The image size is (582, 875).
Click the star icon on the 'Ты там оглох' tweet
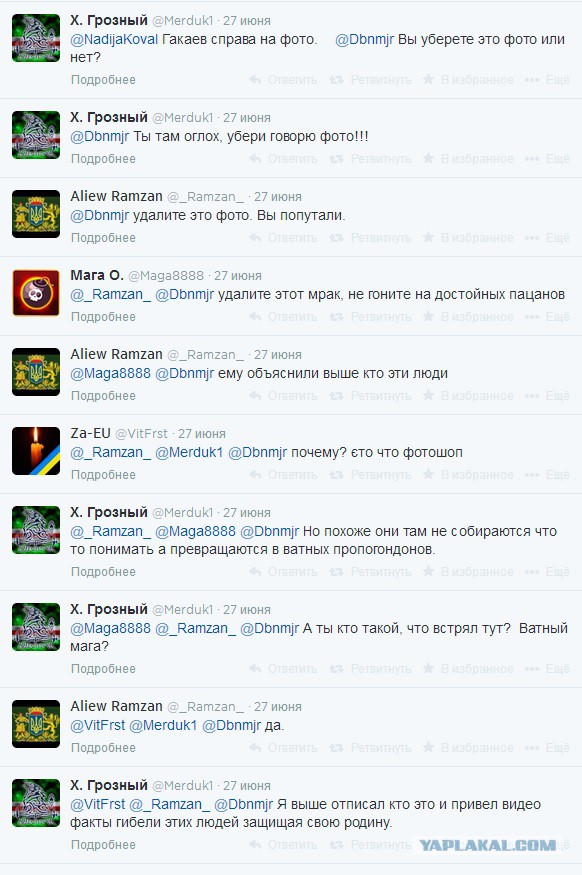(429, 158)
